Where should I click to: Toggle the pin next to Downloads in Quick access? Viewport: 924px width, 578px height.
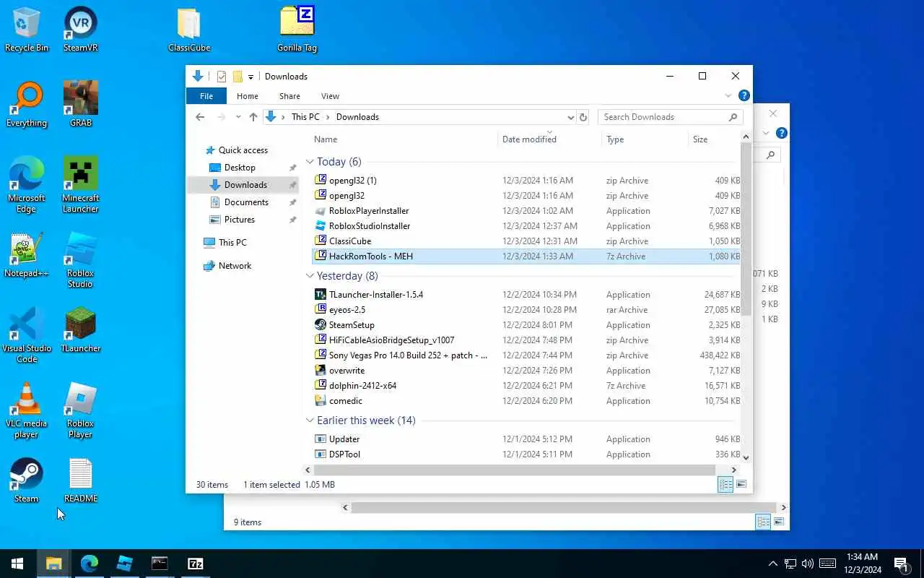click(x=292, y=185)
